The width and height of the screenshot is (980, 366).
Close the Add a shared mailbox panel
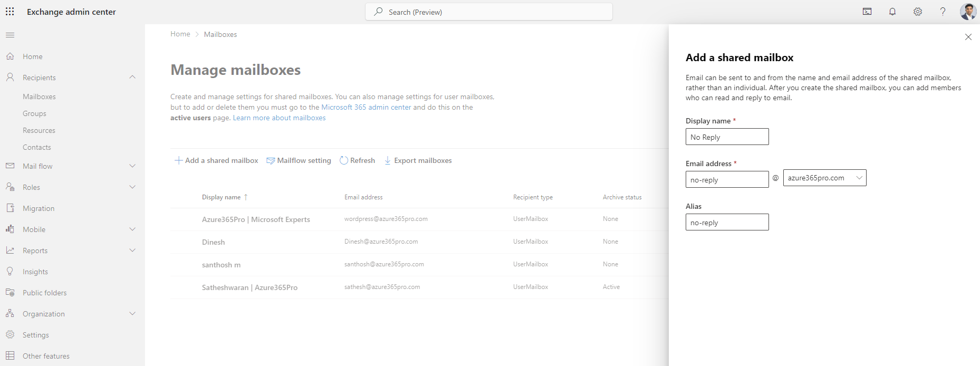(x=968, y=37)
